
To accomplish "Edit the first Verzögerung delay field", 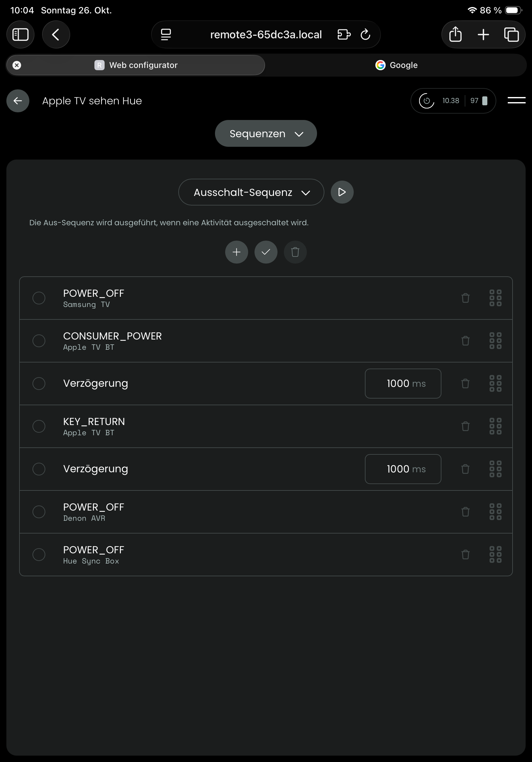I will pyautogui.click(x=403, y=384).
